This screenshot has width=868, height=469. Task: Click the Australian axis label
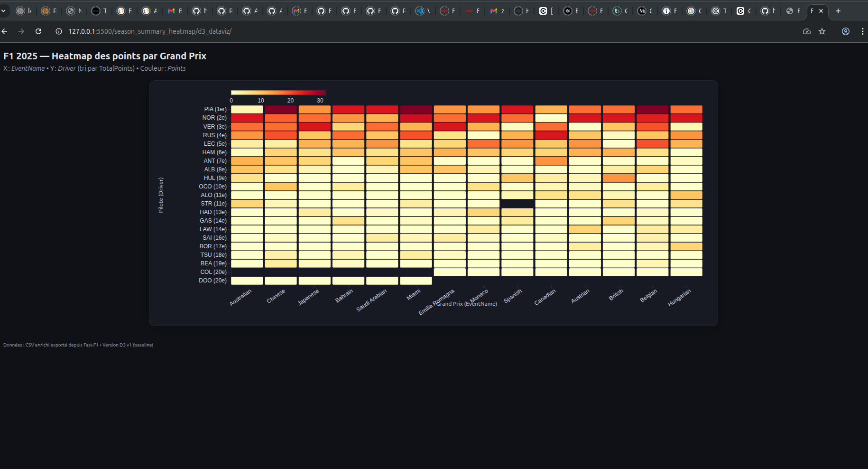[x=240, y=298]
